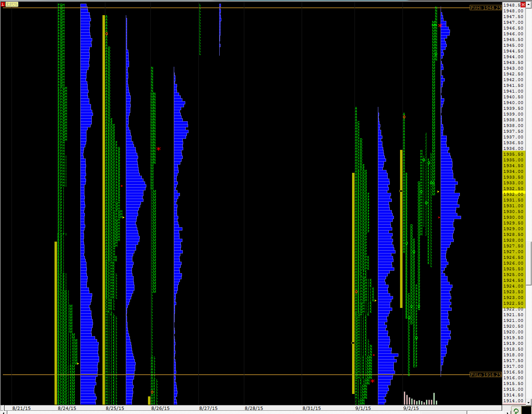Click the 9/2 olive value area bar
Image resolution: width=532 pixels, height=414 pixels.
click(401, 229)
